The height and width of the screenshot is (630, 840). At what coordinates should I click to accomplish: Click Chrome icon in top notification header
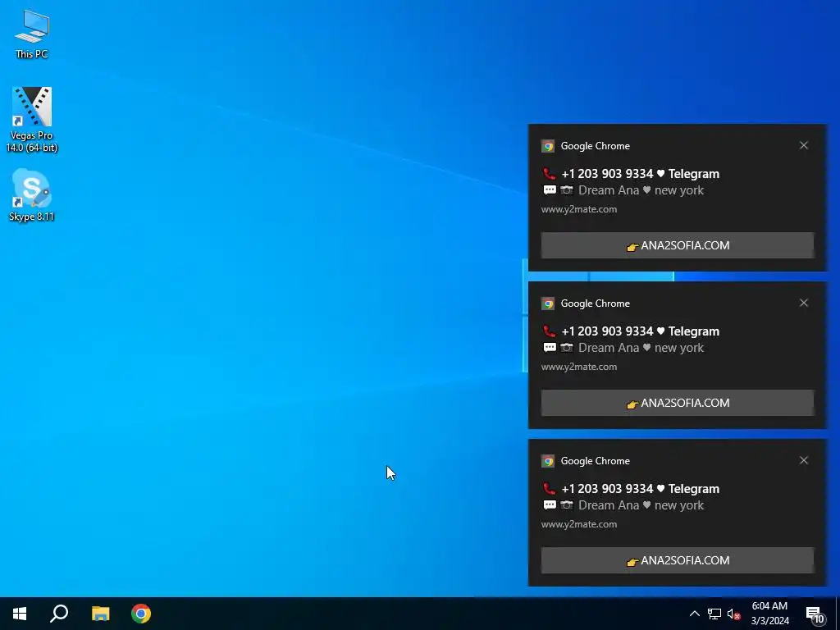[547, 146]
